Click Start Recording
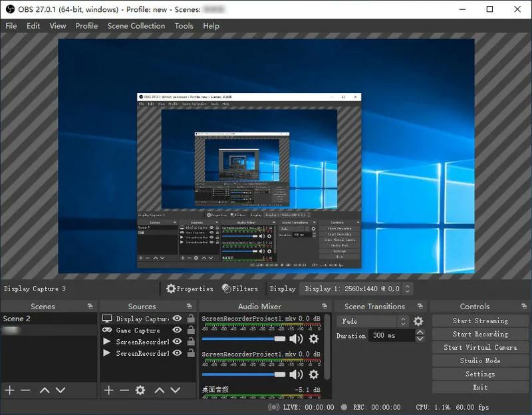This screenshot has width=532, height=415. [479, 334]
